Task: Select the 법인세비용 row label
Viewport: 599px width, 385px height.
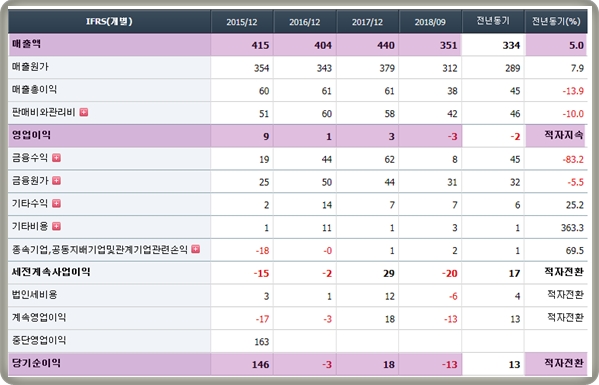Action: pos(34,295)
